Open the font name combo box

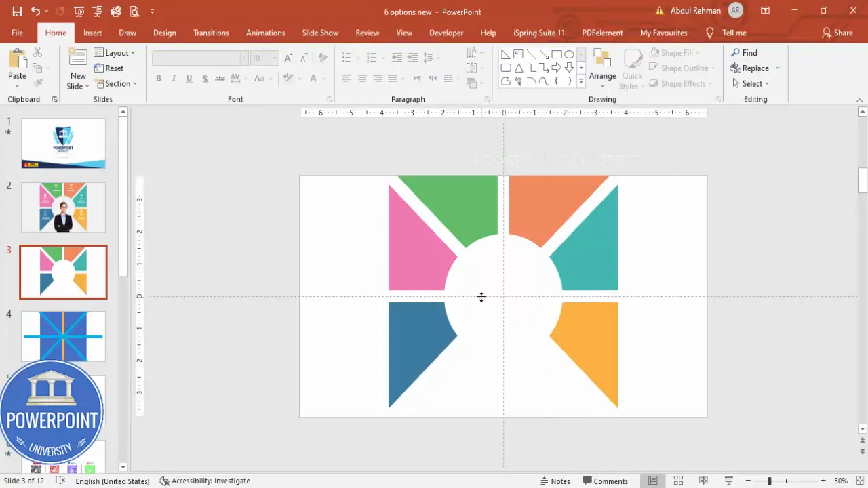pyautogui.click(x=200, y=58)
